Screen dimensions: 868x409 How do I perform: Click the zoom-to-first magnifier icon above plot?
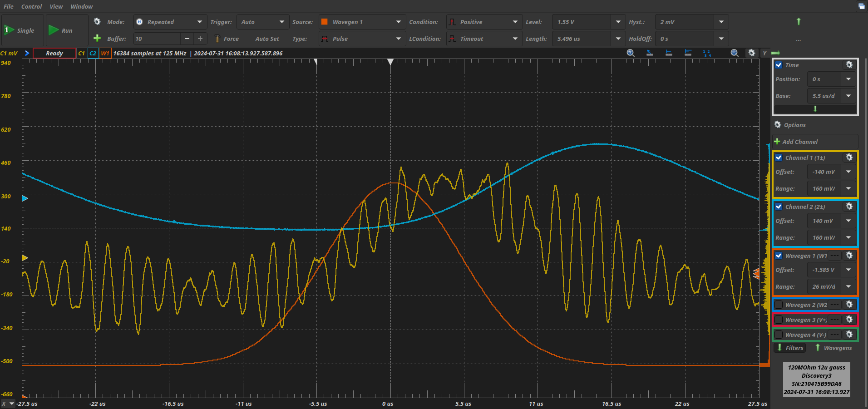pyautogui.click(x=631, y=53)
